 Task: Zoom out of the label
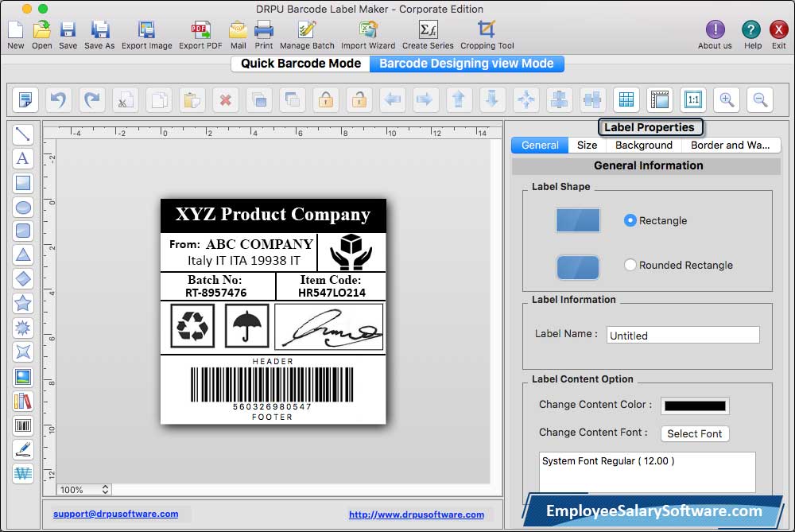[760, 99]
